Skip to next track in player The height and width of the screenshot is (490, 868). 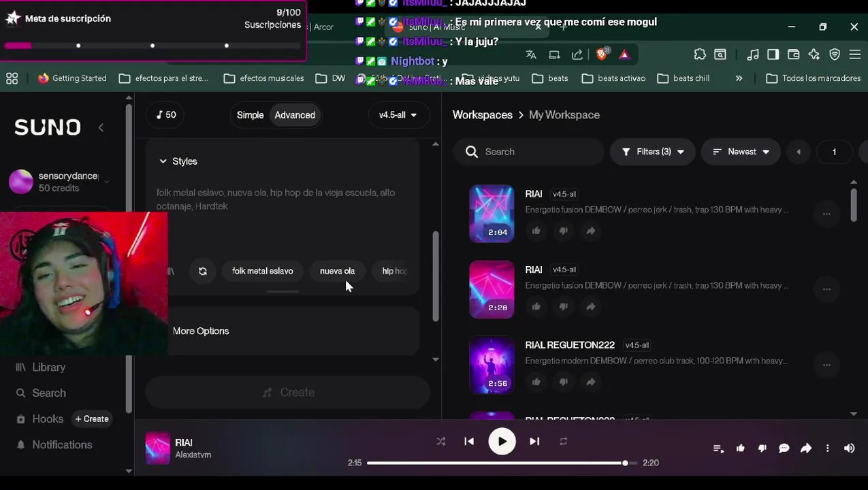[x=534, y=442]
